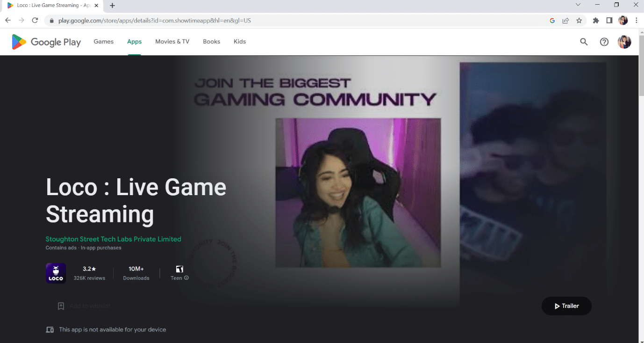
Task: Go back to the previous page
Action: (x=8, y=21)
